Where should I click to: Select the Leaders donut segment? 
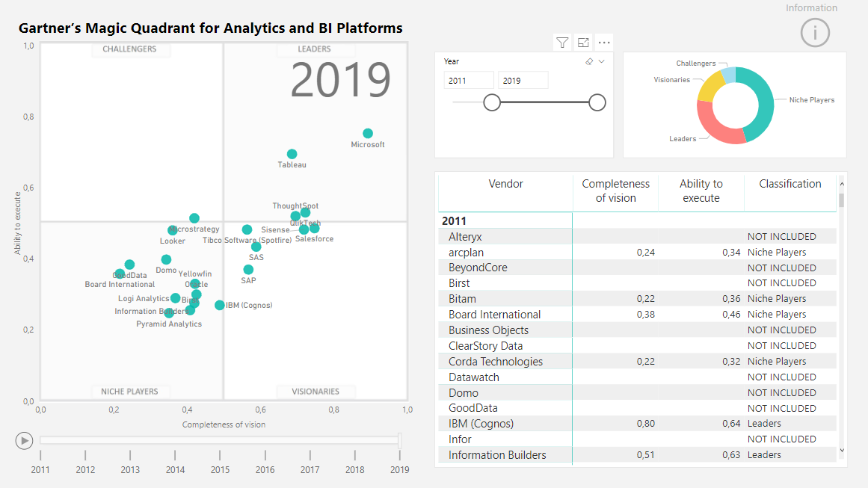(x=715, y=127)
